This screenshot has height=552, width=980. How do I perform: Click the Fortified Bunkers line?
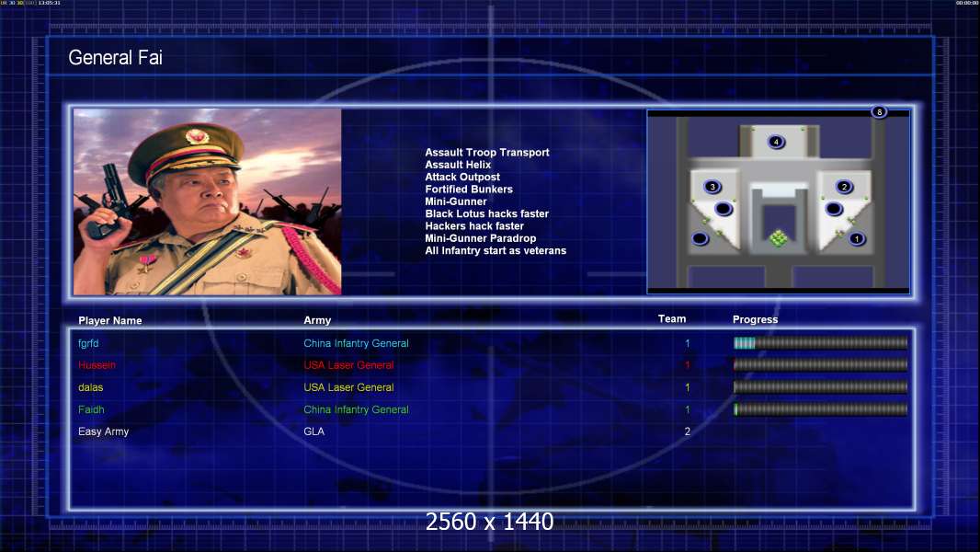(x=469, y=189)
